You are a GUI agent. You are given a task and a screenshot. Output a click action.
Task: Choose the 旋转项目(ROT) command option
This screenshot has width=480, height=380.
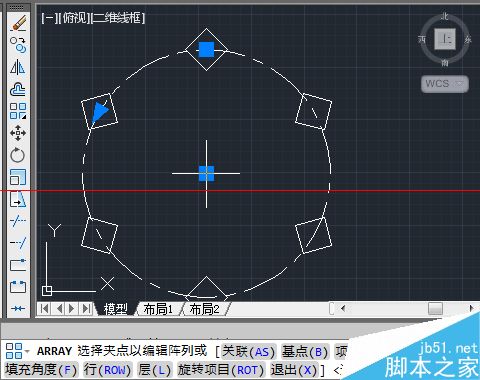tap(221, 370)
